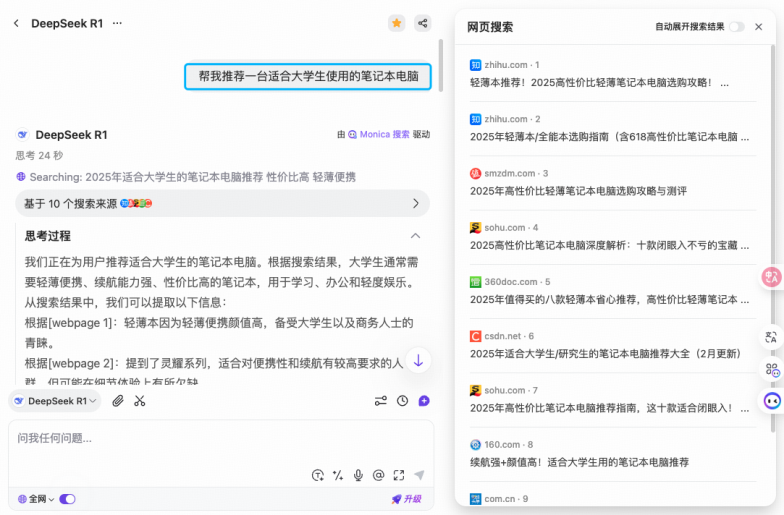Toggle auto-expand search results switch
Viewport: 784px width, 515px height.
pos(736,27)
